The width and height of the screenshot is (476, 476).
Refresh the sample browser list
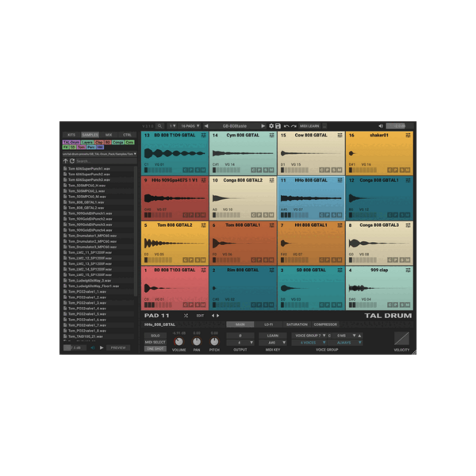tap(72, 161)
